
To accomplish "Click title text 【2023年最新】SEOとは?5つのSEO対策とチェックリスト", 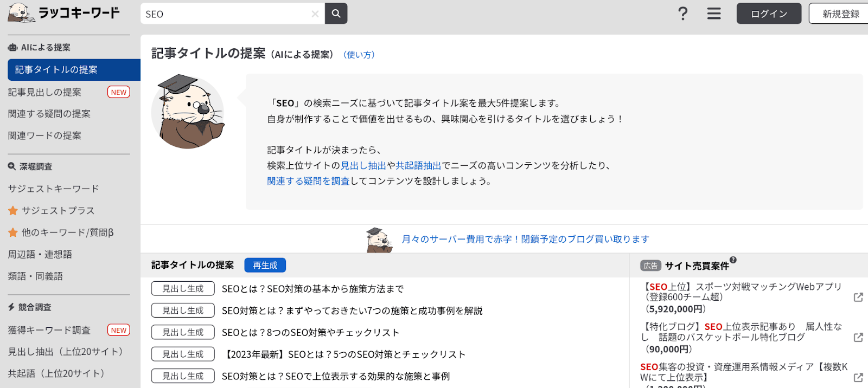I will click(344, 354).
